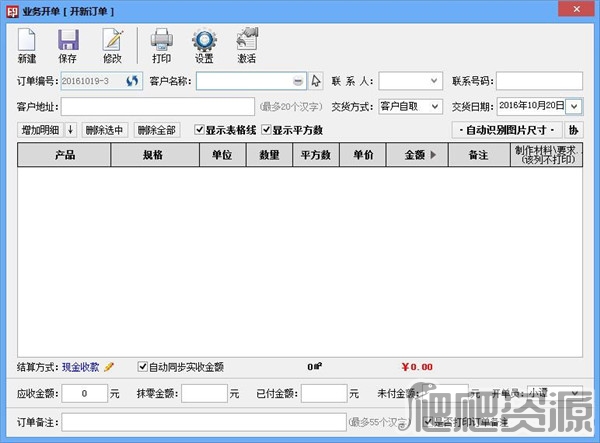The width and height of the screenshot is (600, 443).
Task: Click the 抹零金额 input field
Action: pos(204,393)
